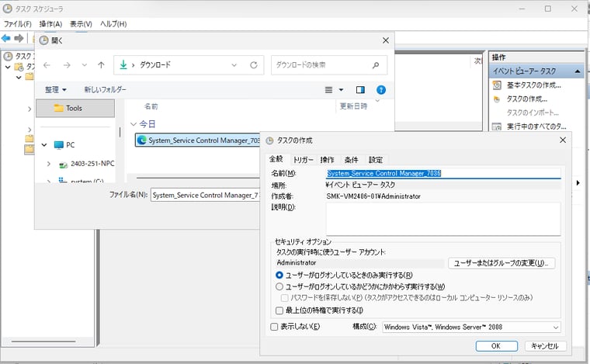
Task: Open recent locations chevron in Open dialog
Action: pos(85,65)
